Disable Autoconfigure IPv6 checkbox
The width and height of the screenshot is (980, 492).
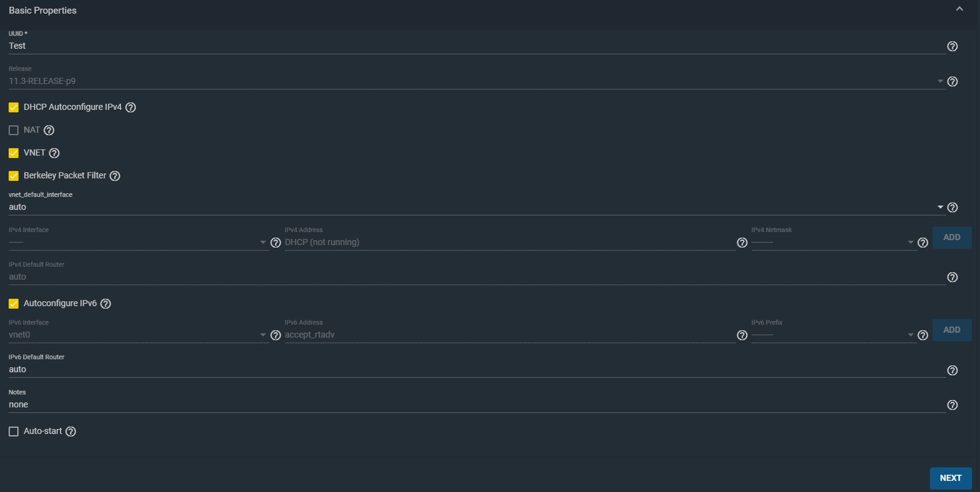pos(14,304)
